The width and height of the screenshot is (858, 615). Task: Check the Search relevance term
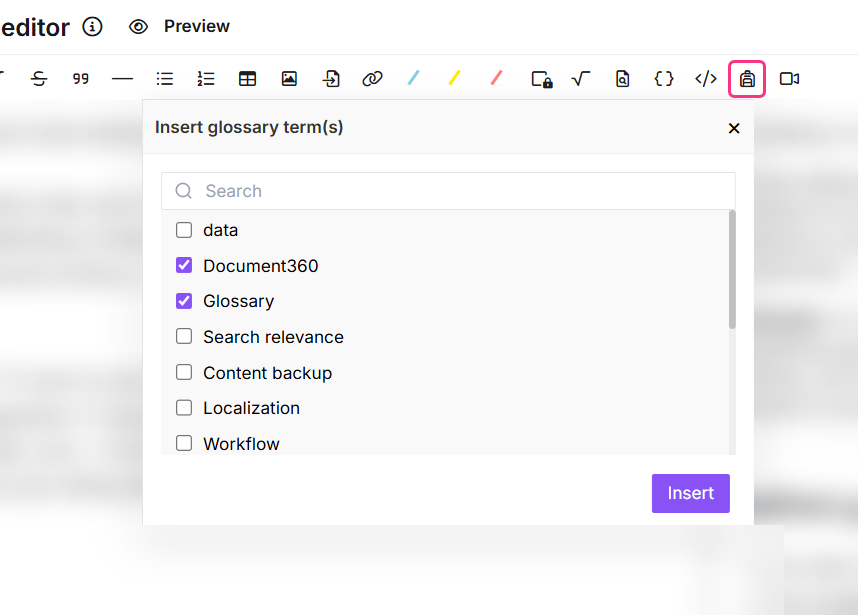184,336
